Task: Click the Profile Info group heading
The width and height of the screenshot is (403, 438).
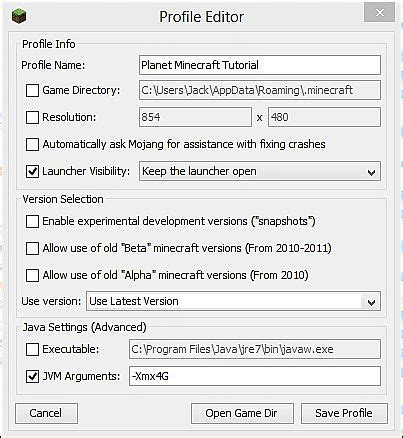Action: pos(49,44)
